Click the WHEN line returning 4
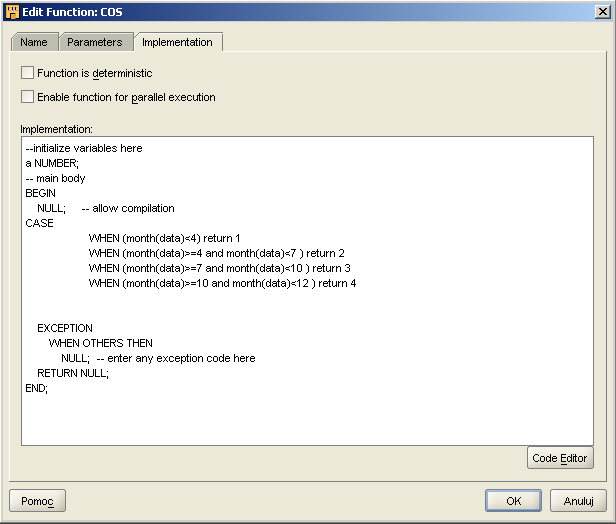Viewport: 616px width, 524px height. [222, 283]
